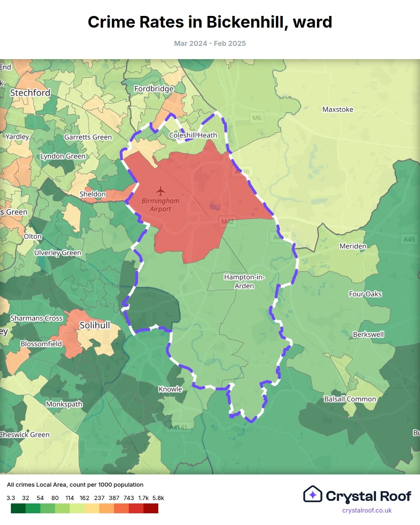
Task: Select the darkest green legend swatch
Action: 18,508
